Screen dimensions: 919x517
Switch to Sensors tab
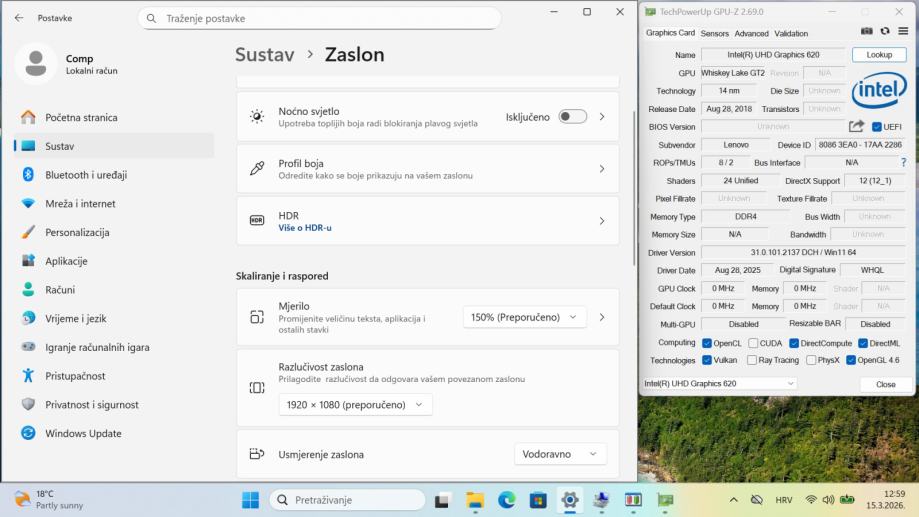pos(714,33)
